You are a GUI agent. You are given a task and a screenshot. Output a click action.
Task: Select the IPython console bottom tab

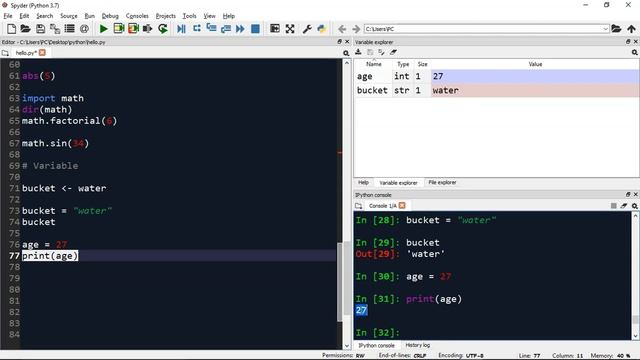coord(376,345)
